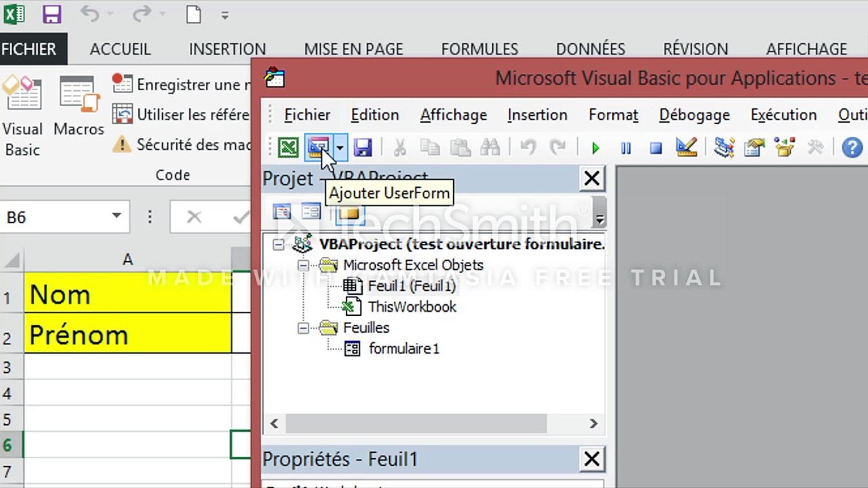Click the Pause (break) icon in VBA toolbar
Viewport: 868px width, 488px height.
pos(626,148)
